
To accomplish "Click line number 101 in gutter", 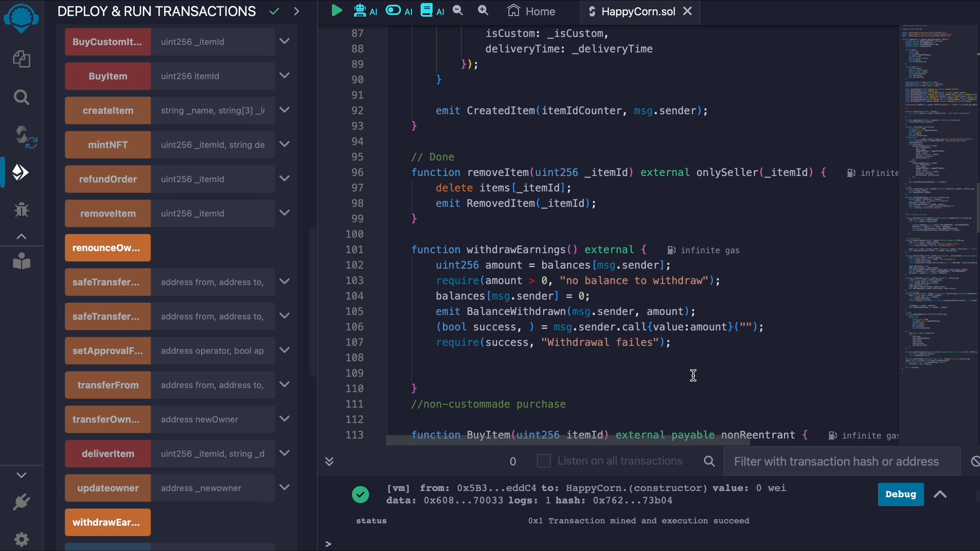I will tap(354, 249).
